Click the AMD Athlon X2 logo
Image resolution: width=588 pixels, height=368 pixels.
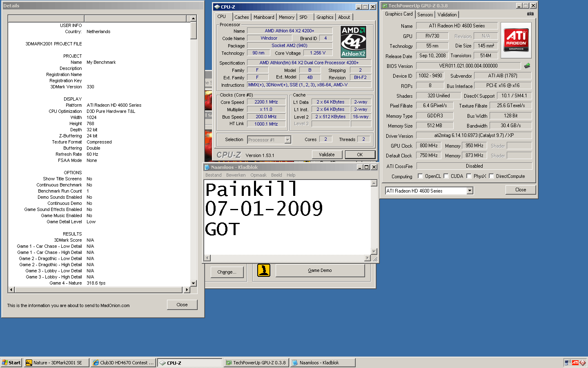[x=353, y=42]
